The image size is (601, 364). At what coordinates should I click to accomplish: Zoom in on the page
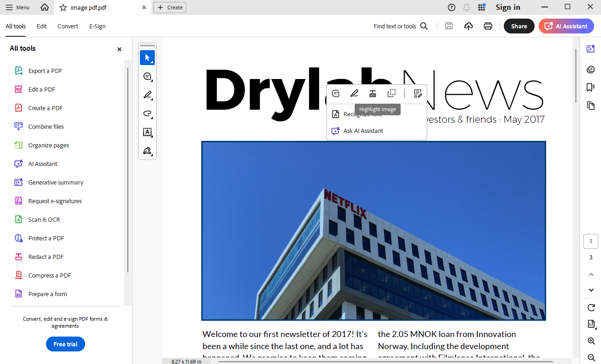pyautogui.click(x=591, y=341)
